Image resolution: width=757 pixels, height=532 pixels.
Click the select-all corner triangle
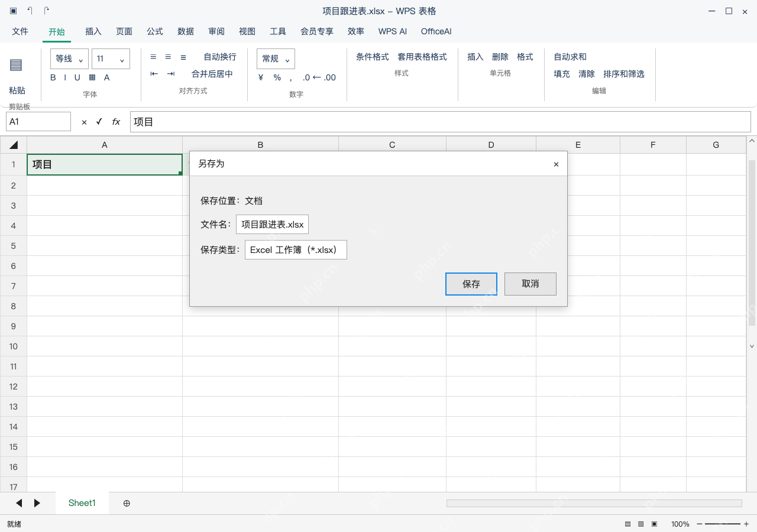[x=14, y=145]
